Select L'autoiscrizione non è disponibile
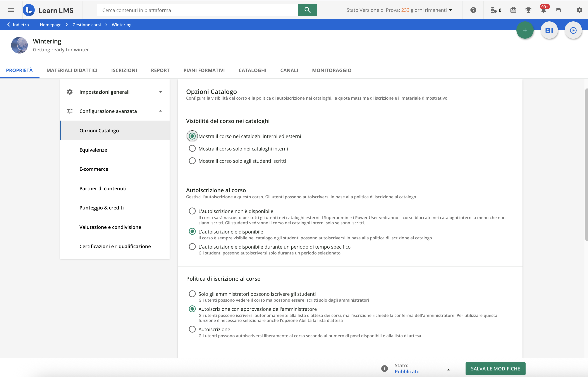Viewport: 588px width, 377px height. (192, 211)
